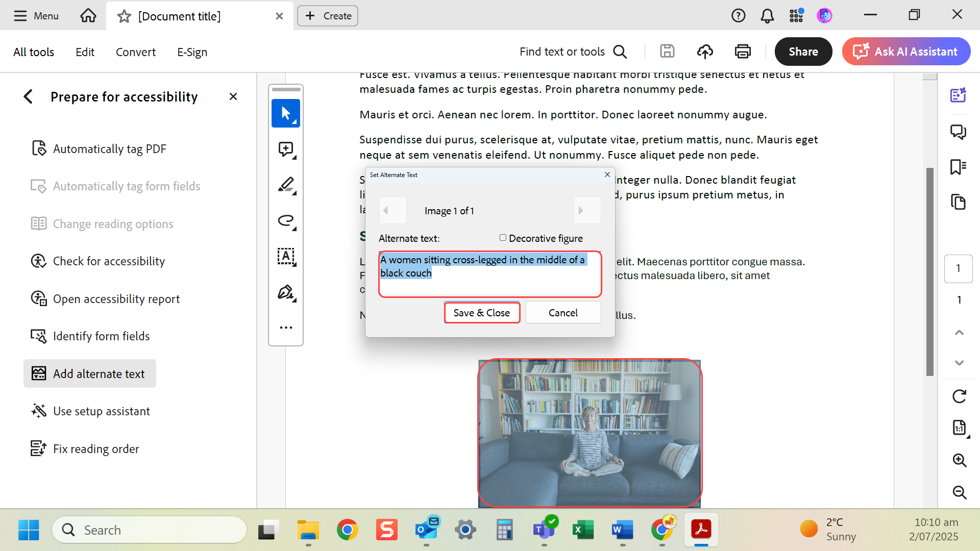The image size is (980, 551).
Task: Go to the Home screen
Action: tap(88, 16)
